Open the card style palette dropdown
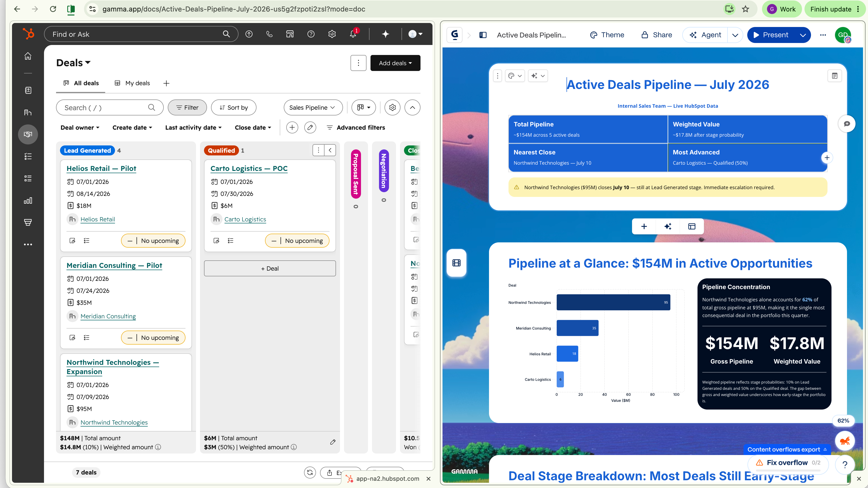Screen dimensions: 868x488 [x=514, y=76]
